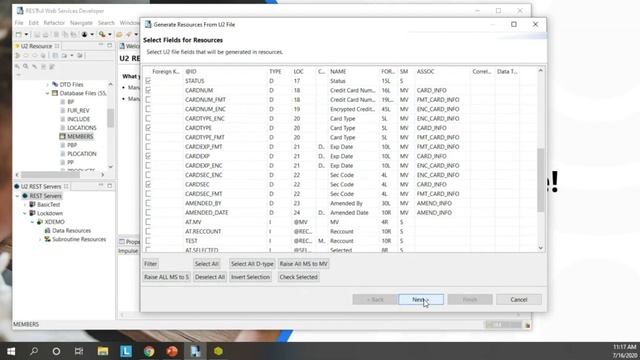Click the Database Files folder icon
The height and width of the screenshot is (360, 640).
(55, 93)
